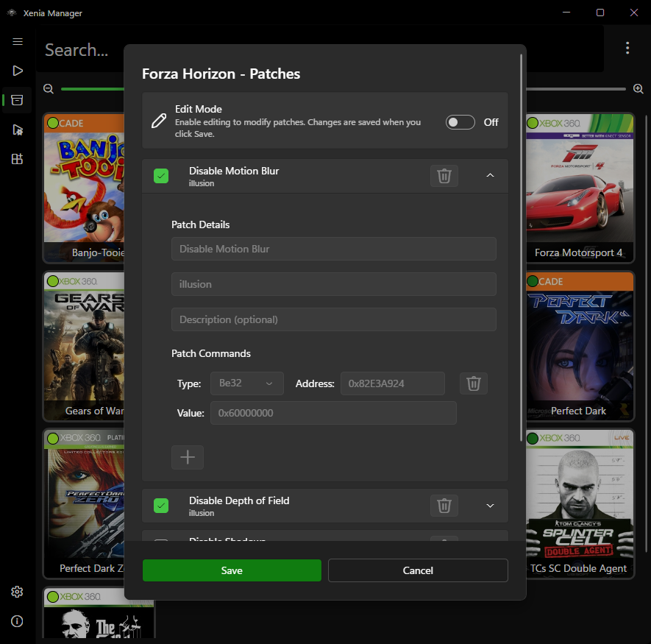Select the Perfect Dark game cover
This screenshot has height=644, width=651.
(580, 346)
